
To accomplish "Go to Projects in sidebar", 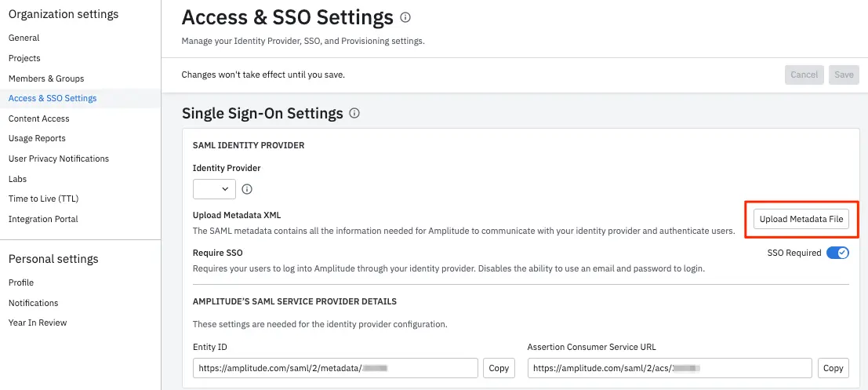I will [x=24, y=58].
